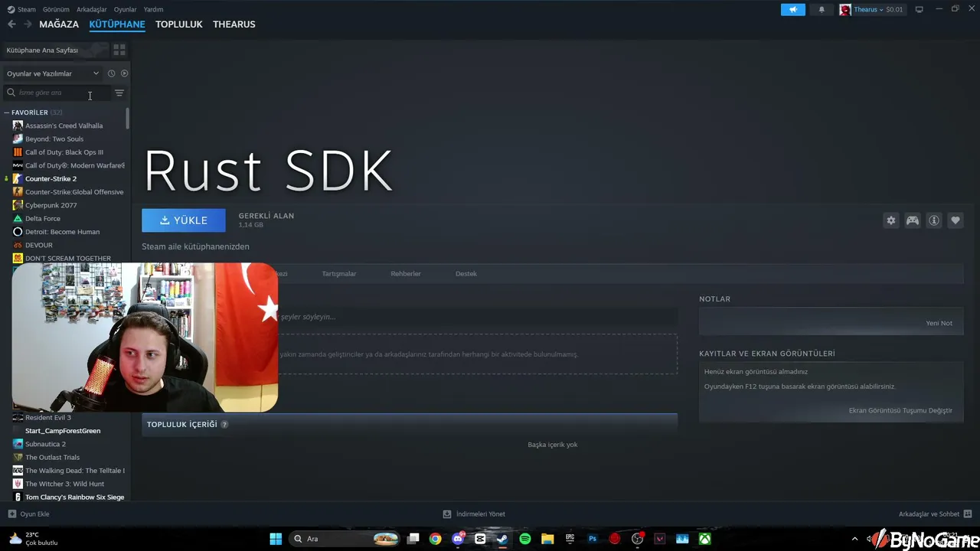
Task: Open Photoshop from the taskbar
Action: point(593,539)
